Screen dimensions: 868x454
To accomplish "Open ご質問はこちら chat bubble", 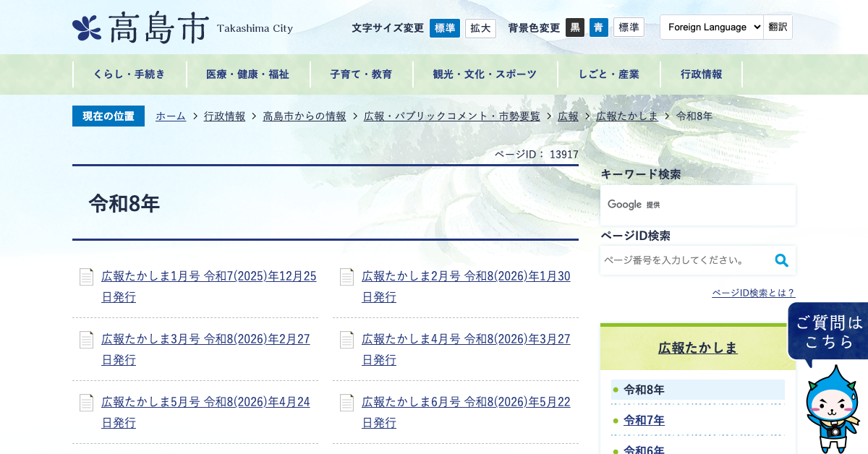I will [829, 332].
